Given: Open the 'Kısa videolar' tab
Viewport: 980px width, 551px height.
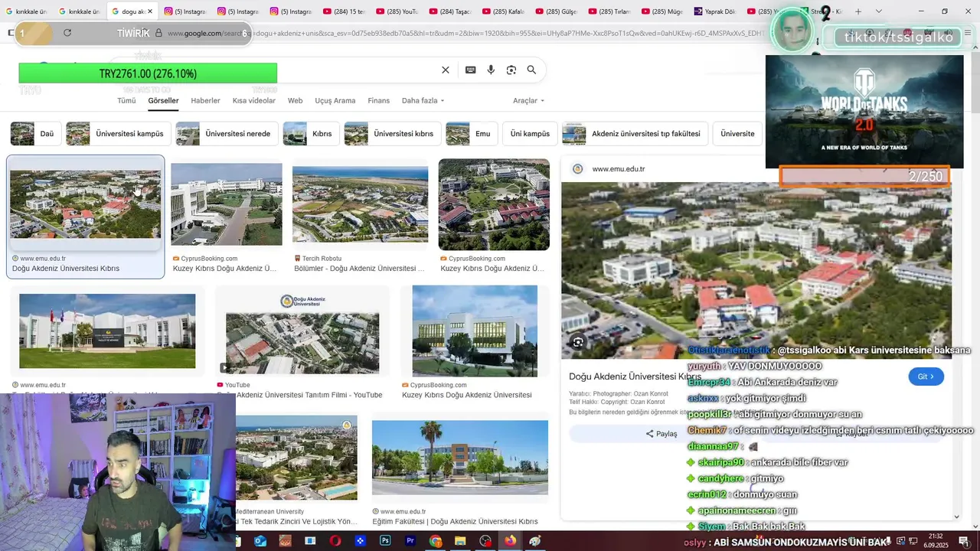Looking at the screenshot, I should pos(254,101).
